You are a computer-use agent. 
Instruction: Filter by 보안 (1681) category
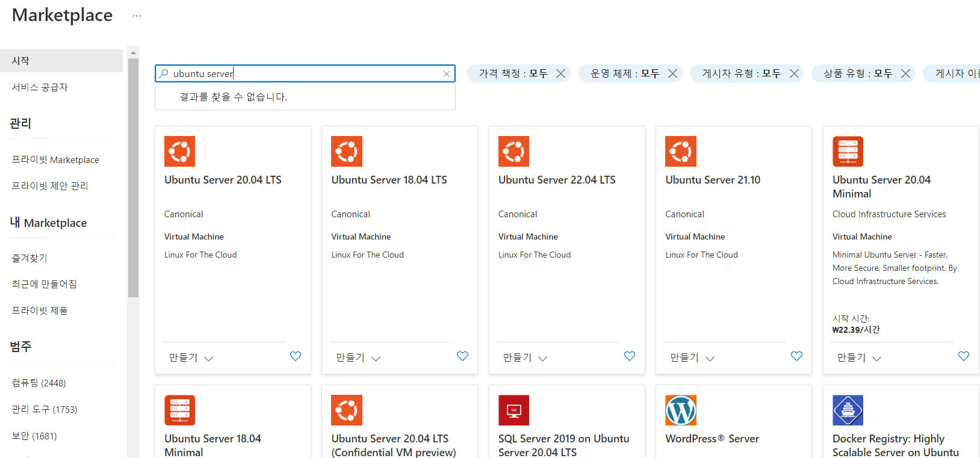34,436
